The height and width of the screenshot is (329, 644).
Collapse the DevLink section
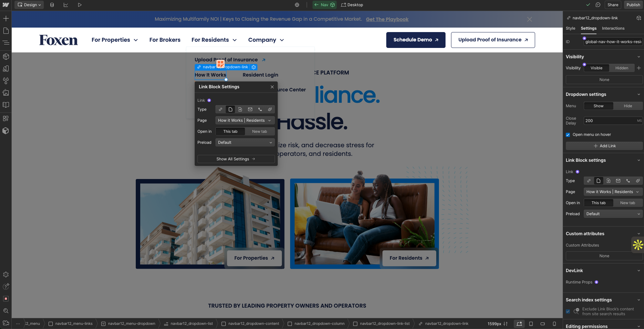click(638, 271)
